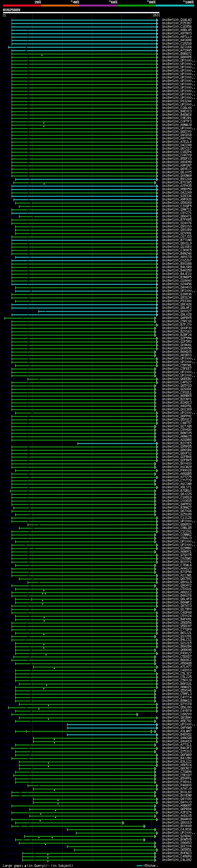Click the UniRef100_Q86SB4 label
Image resolution: width=197 pixels, height=868 pixels.
tap(177, 450)
